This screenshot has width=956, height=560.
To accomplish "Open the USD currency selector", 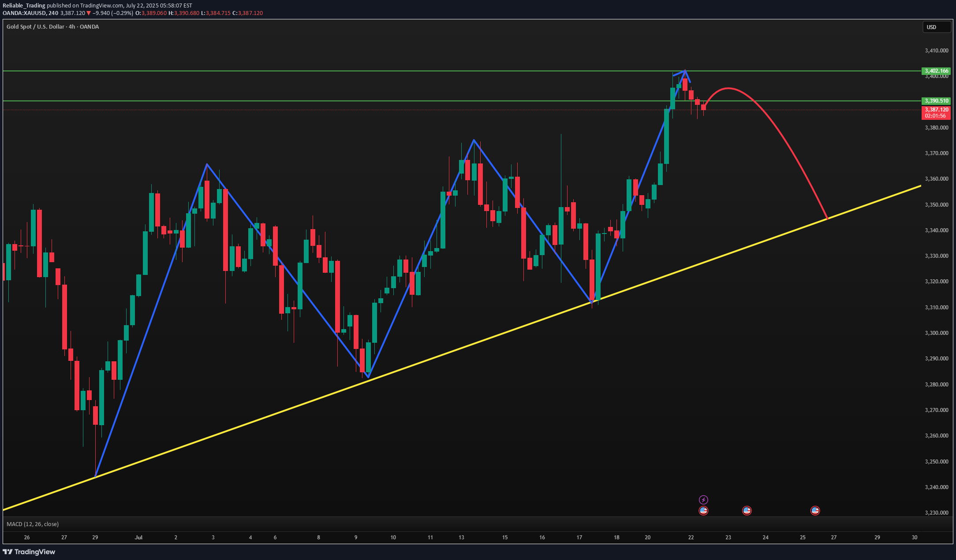I will [x=937, y=27].
